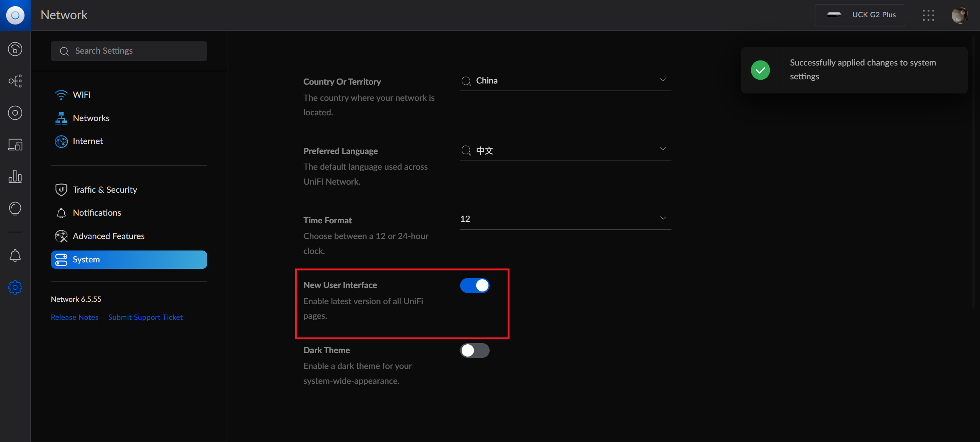Click the Dark Theme label
980x442 pixels.
[x=327, y=350]
